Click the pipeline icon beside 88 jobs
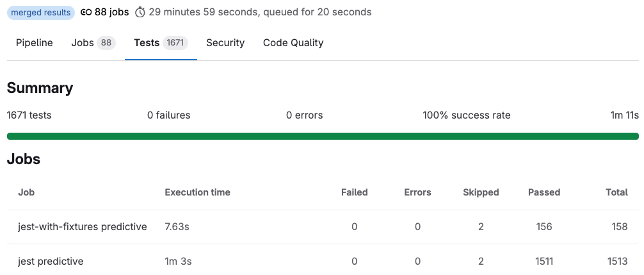This screenshot has height=275, width=644. (86, 12)
